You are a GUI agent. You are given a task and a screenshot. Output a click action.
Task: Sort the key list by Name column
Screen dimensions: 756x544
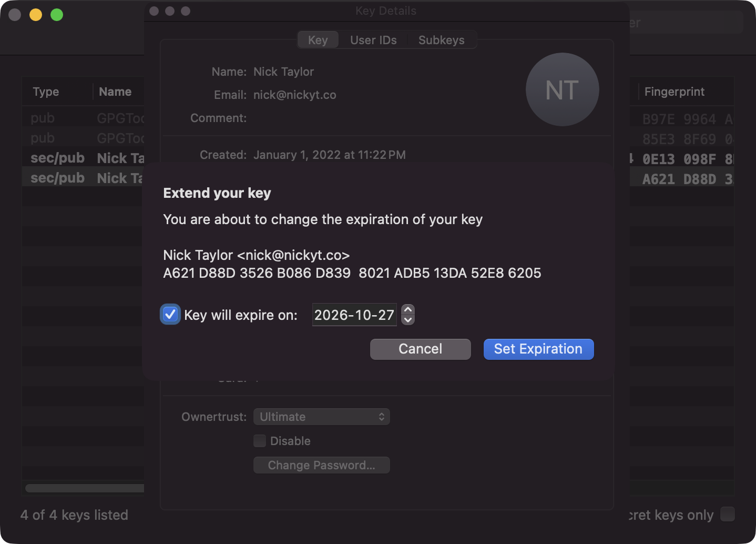click(116, 92)
